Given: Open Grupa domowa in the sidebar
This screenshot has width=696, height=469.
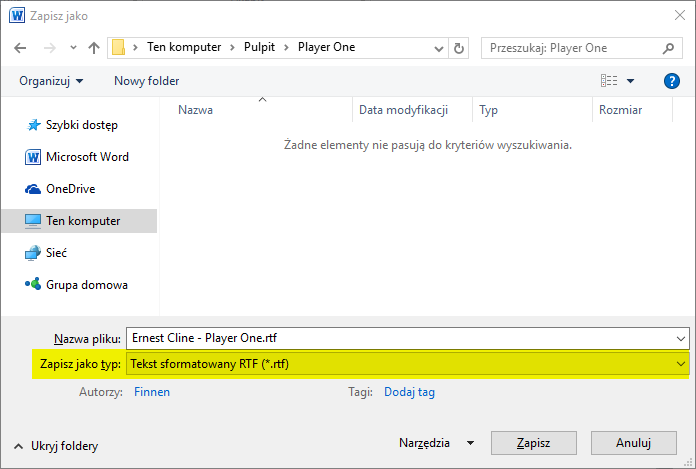Looking at the screenshot, I should tap(87, 285).
